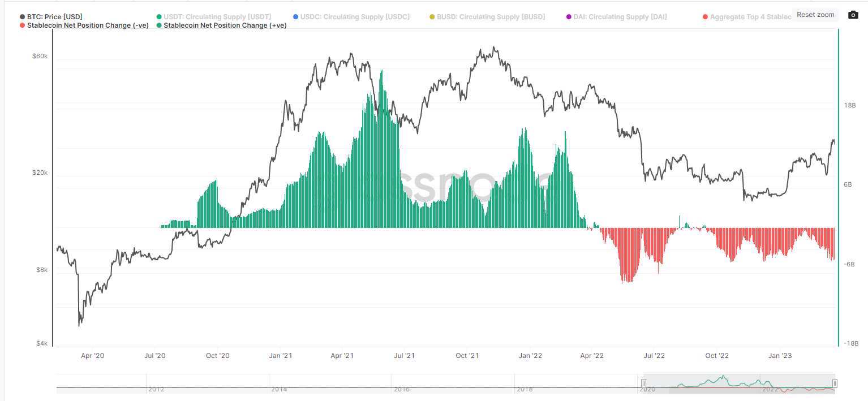Viewport: 868px width, 401px height.
Task: Toggle USDT Circulating Supply legend entry
Action: (x=217, y=17)
